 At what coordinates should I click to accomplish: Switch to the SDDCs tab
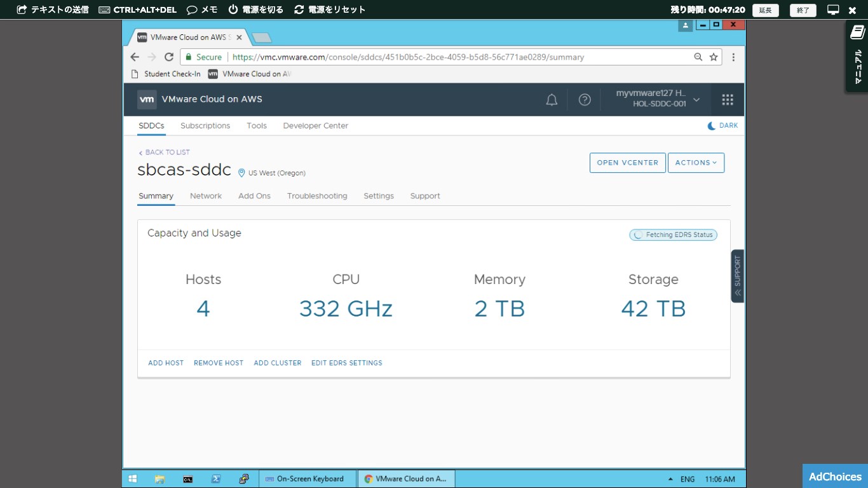click(152, 126)
